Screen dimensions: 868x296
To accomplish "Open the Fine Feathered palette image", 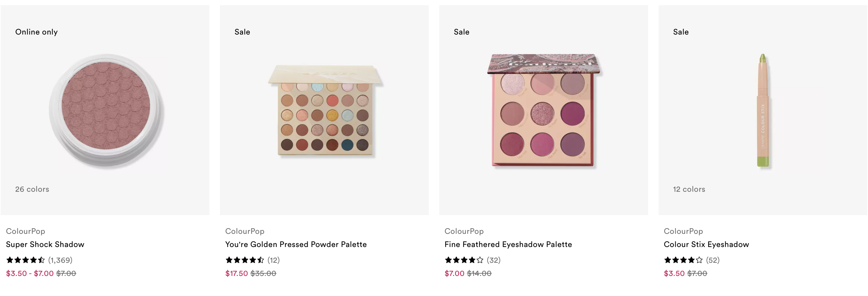I will pos(544,110).
